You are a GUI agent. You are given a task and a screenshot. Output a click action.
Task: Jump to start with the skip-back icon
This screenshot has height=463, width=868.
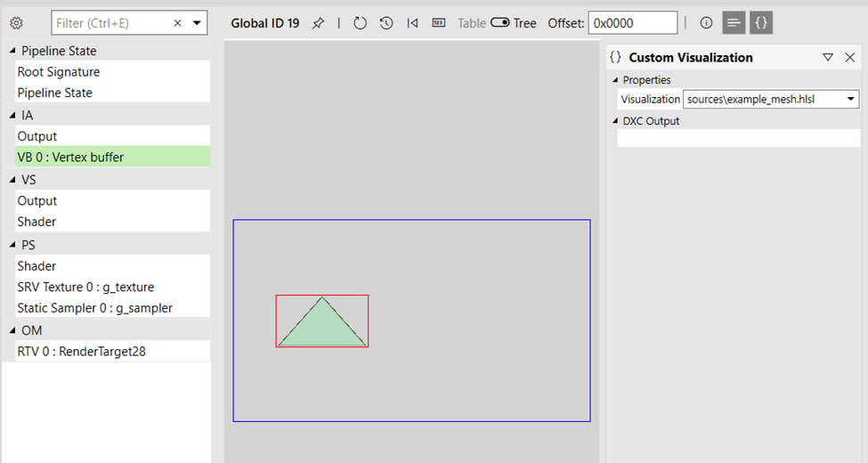(412, 23)
